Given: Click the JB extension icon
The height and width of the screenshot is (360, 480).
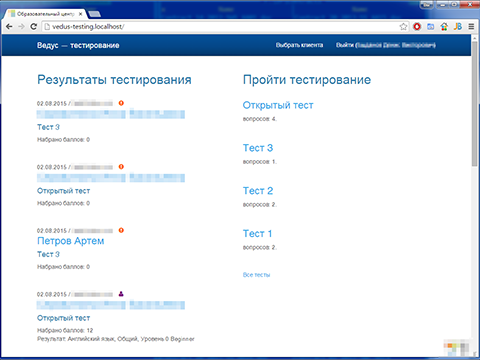Looking at the screenshot, I should [x=458, y=27].
